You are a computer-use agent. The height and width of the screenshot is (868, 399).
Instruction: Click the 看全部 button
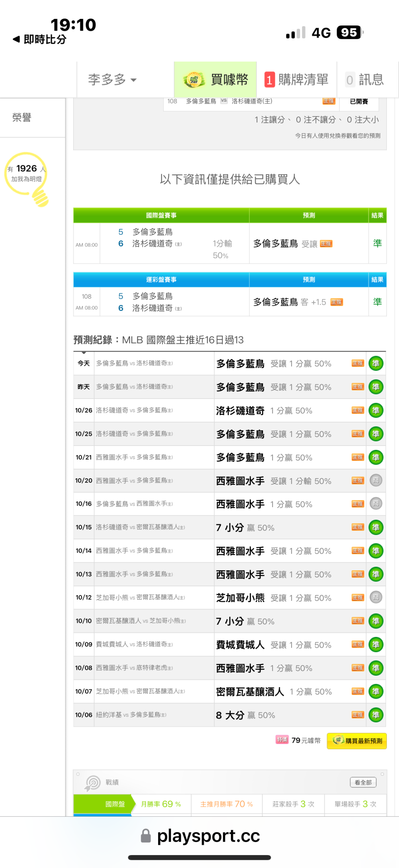[x=363, y=783]
